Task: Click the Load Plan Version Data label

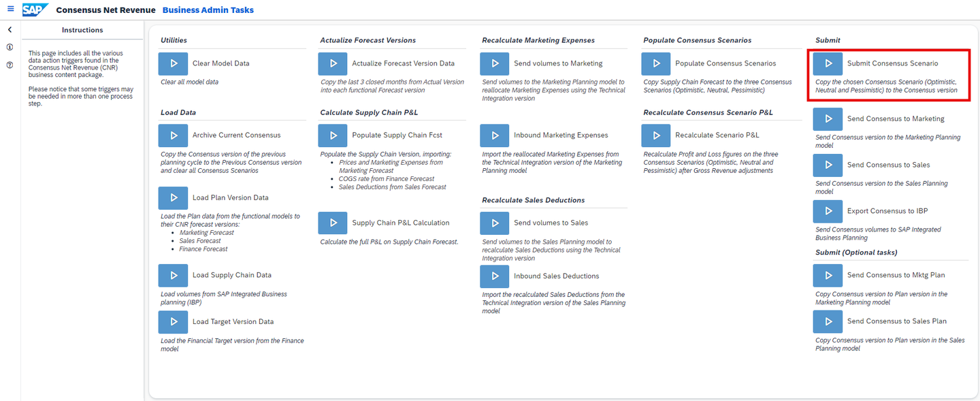Action: pos(231,198)
